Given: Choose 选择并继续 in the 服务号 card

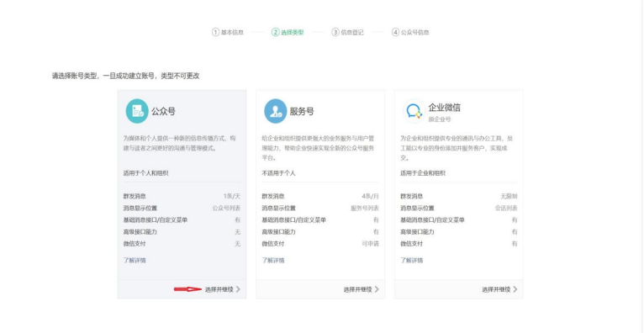Looking at the screenshot, I should tap(358, 289).
